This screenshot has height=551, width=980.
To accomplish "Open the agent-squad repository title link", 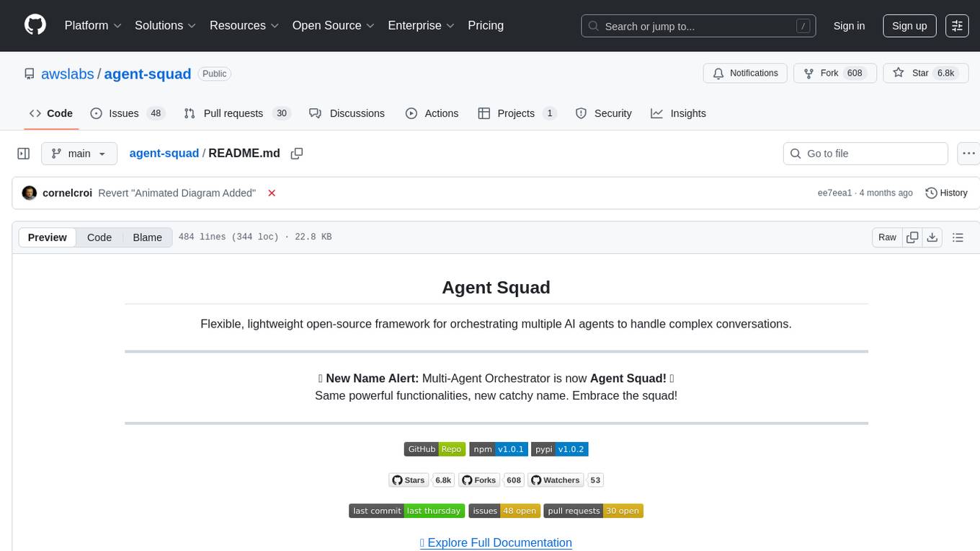I will (x=148, y=74).
